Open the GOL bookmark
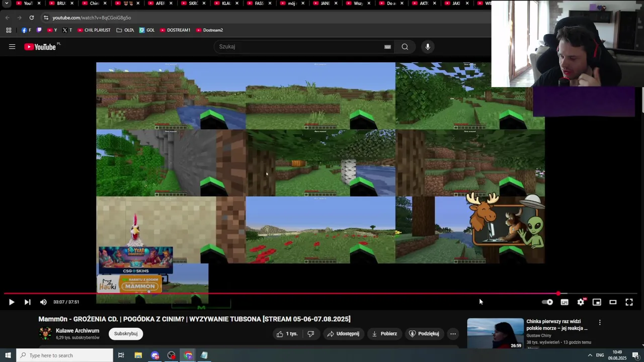This screenshot has width=644, height=362. click(x=147, y=30)
